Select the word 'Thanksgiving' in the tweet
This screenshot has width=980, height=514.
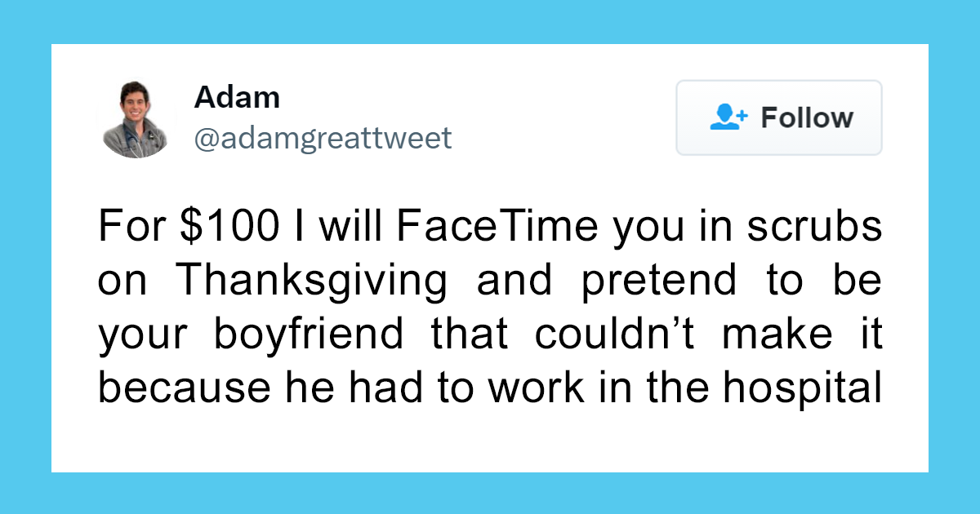click(x=314, y=280)
